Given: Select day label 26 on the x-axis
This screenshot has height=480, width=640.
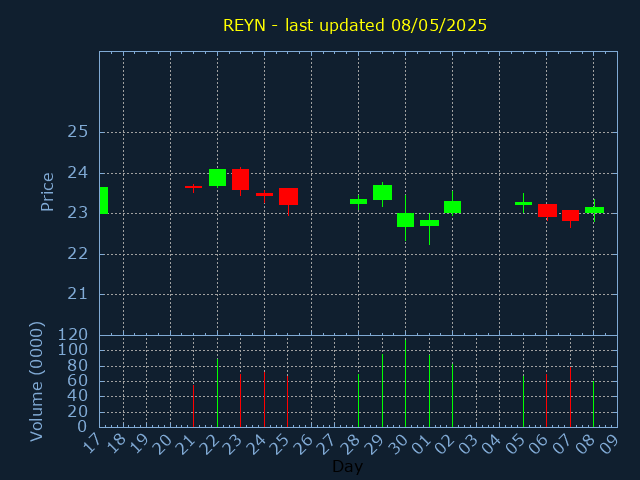Looking at the screenshot, I should pos(303,444).
